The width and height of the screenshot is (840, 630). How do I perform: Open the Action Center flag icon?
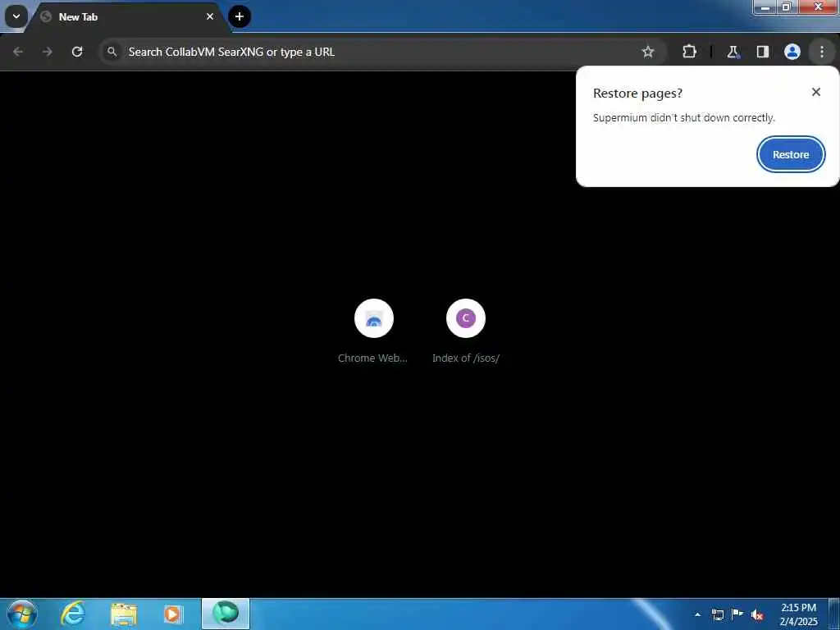[x=737, y=614]
